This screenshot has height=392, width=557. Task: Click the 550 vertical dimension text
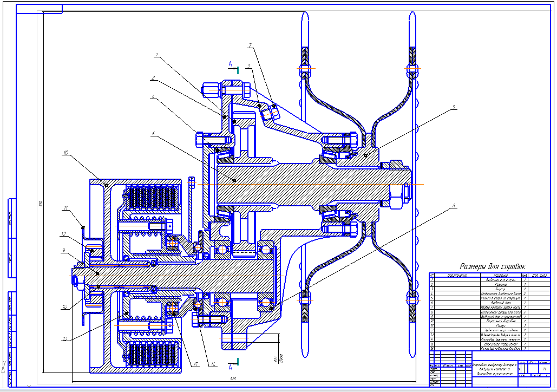click(x=40, y=204)
